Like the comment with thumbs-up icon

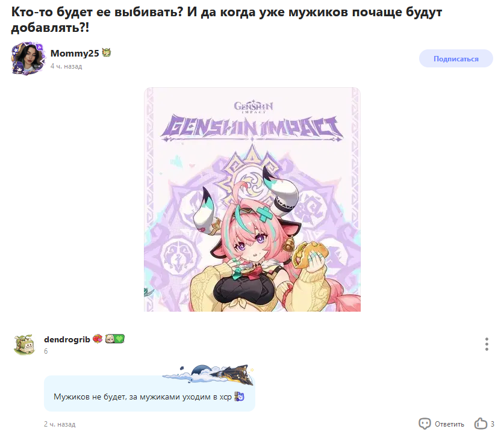481,424
